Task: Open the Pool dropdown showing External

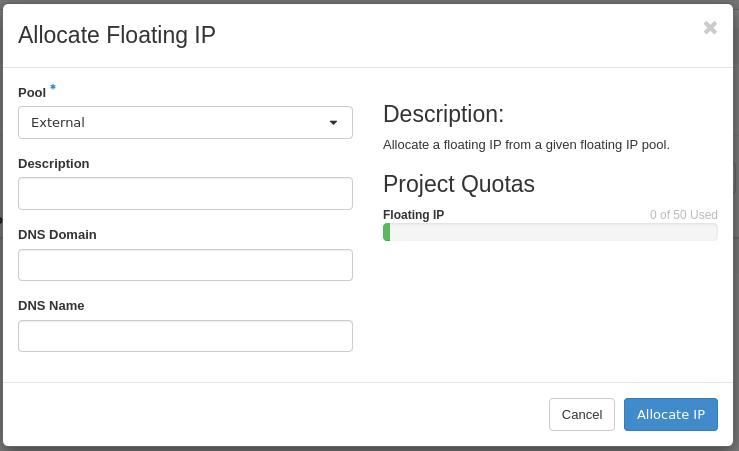Action: tap(185, 123)
